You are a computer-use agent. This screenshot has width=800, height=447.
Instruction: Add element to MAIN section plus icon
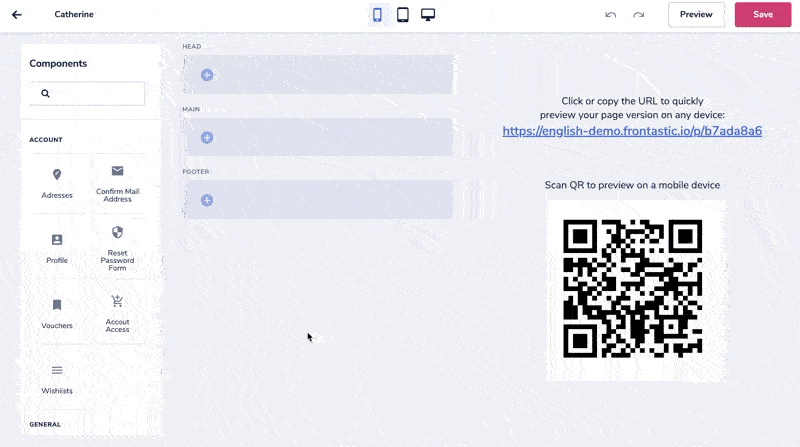(x=207, y=138)
